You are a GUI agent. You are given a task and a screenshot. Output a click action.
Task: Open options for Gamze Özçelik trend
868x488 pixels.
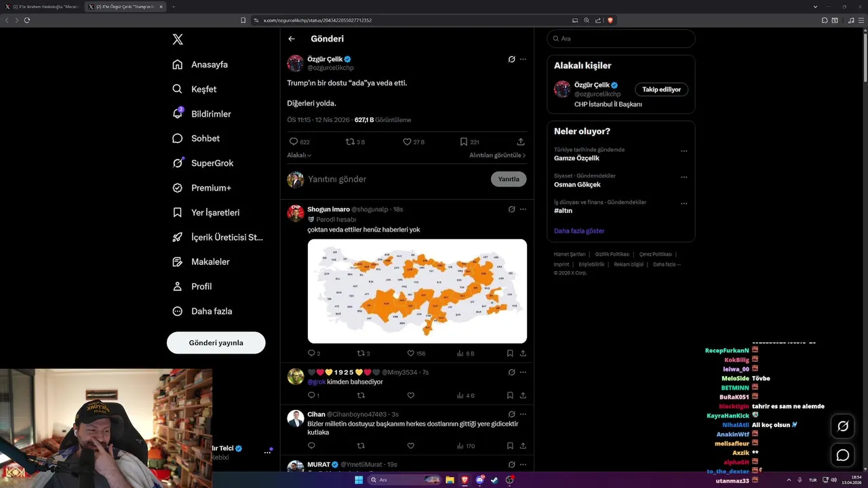[x=684, y=151]
